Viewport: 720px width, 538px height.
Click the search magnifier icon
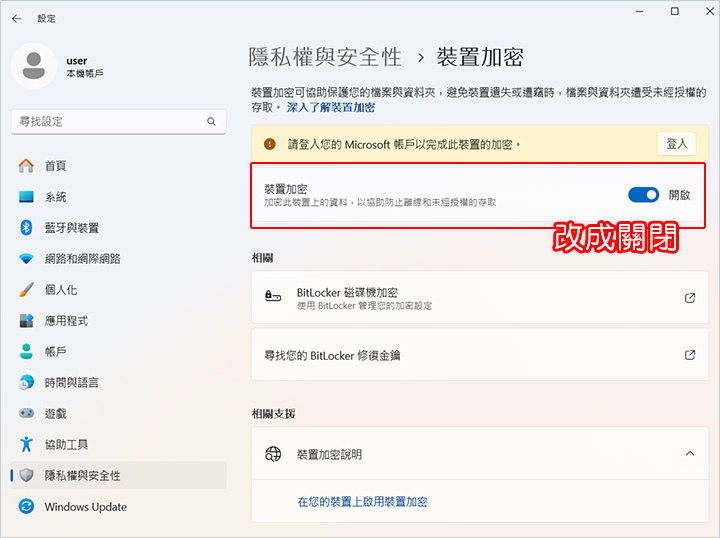tap(211, 122)
